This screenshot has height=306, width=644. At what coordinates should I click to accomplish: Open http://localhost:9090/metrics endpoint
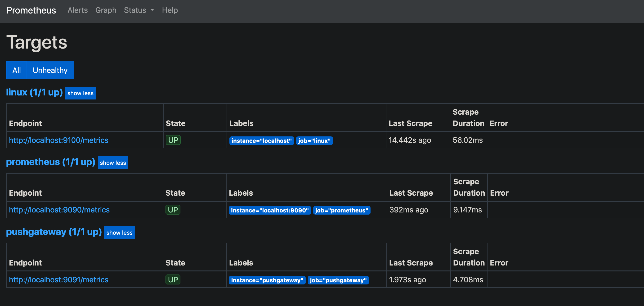click(59, 210)
